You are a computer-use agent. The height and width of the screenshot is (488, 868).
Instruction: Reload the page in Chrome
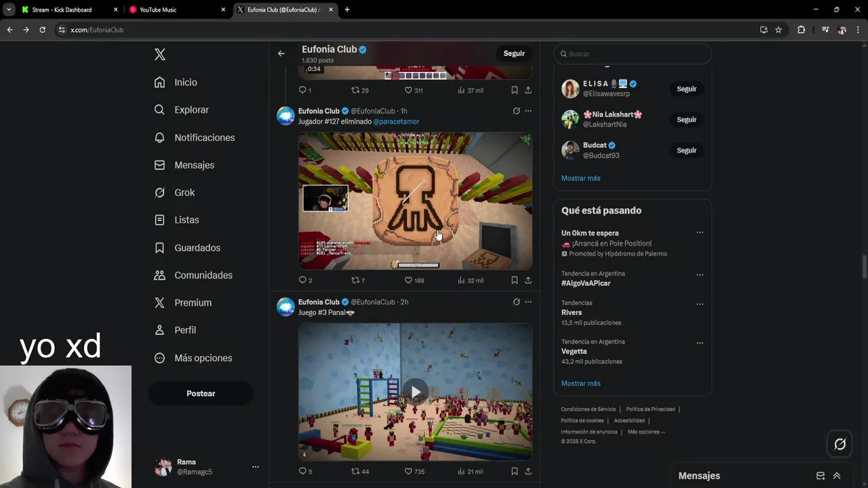click(42, 30)
